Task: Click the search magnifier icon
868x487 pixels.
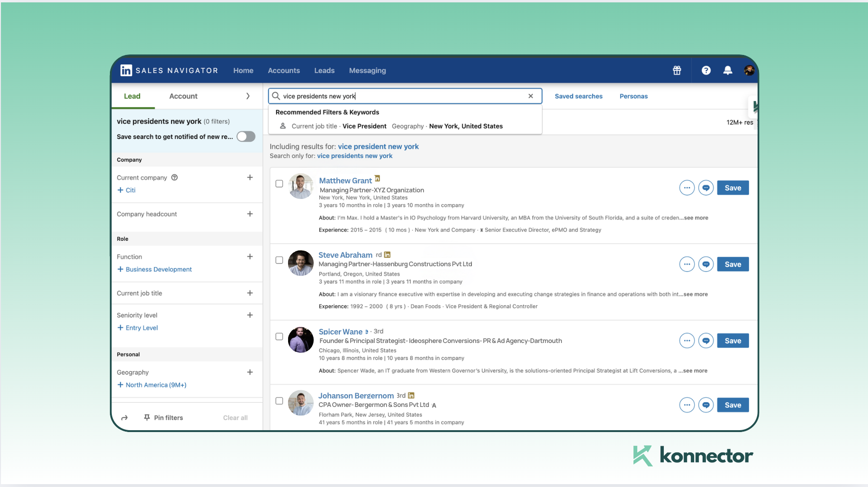Action: (276, 96)
